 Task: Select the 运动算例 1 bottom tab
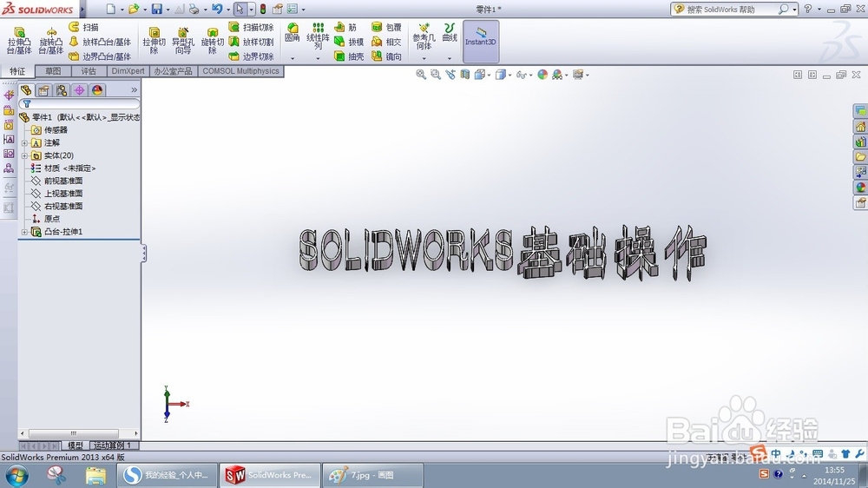(x=113, y=445)
